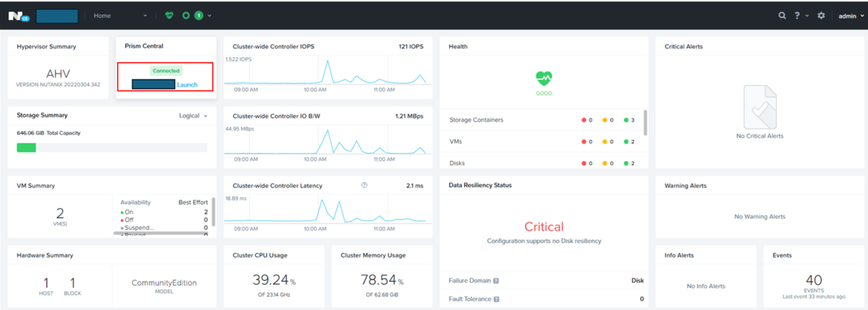Click the 39.24% Cluster CPU Usage value
Viewport: 868px width, 310px height.
[276, 280]
